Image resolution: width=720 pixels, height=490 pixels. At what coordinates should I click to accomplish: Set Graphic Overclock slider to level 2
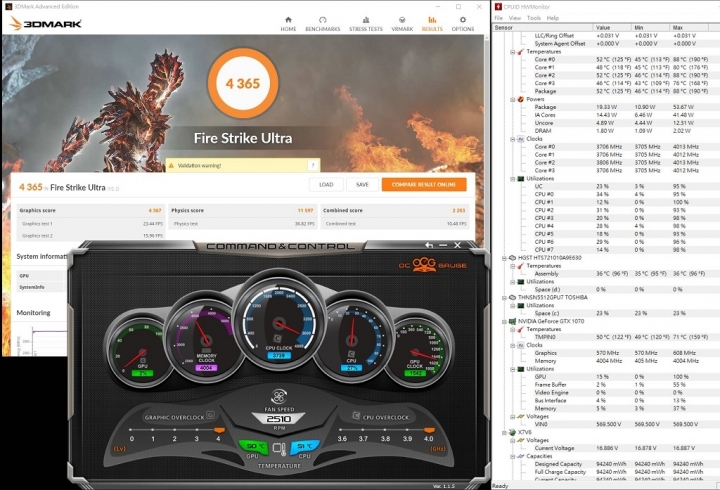coord(174,430)
